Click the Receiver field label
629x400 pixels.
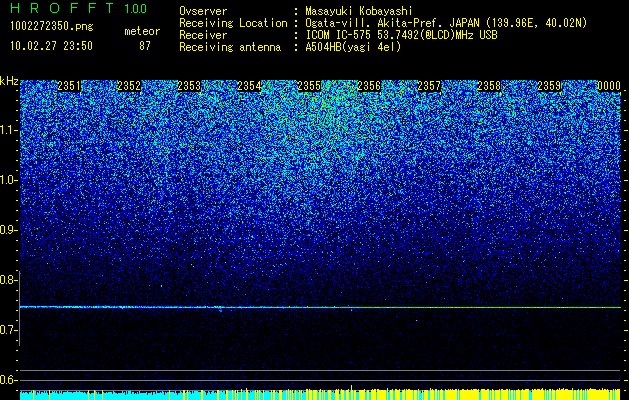pyautogui.click(x=203, y=35)
